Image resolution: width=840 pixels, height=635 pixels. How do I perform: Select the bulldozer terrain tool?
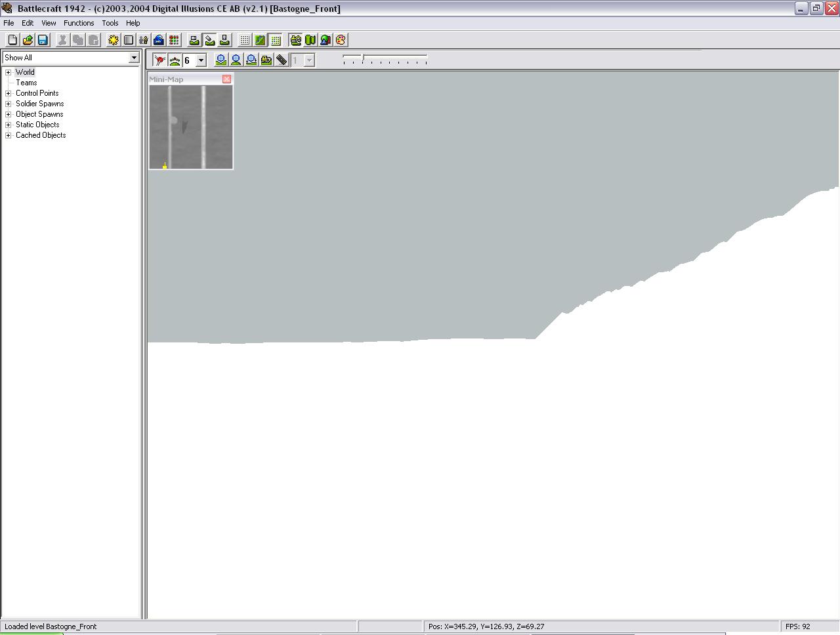pos(266,60)
